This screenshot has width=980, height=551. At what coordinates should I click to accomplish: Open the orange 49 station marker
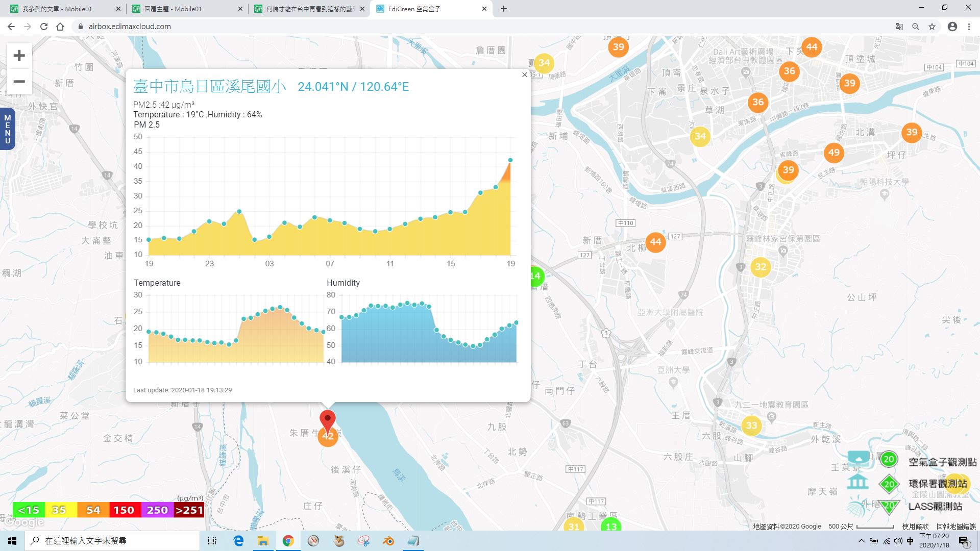[834, 153]
